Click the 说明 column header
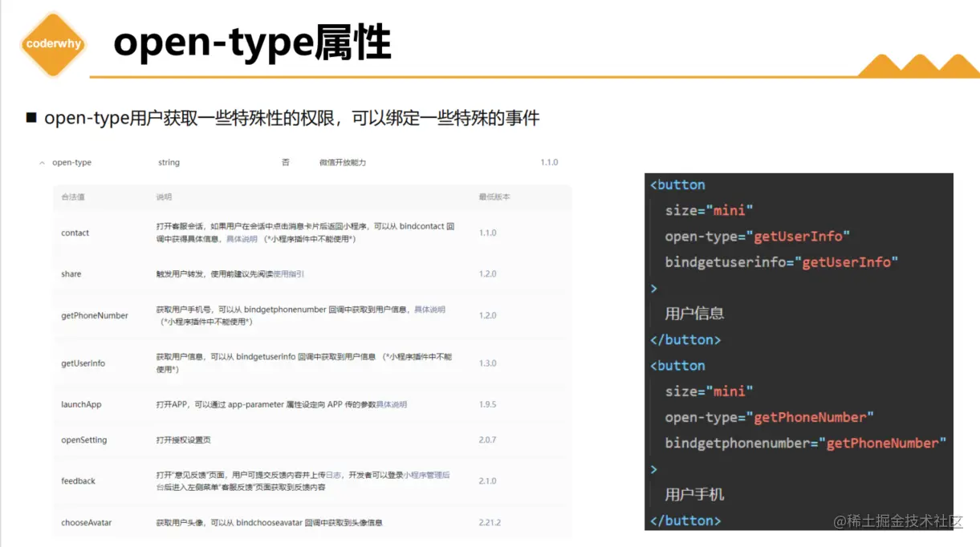980x547 pixels. pyautogui.click(x=164, y=197)
